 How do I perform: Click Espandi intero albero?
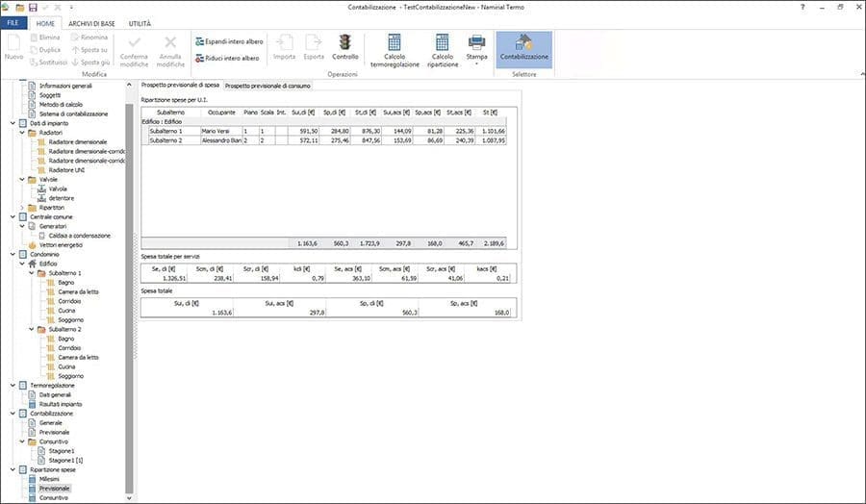(x=228, y=42)
